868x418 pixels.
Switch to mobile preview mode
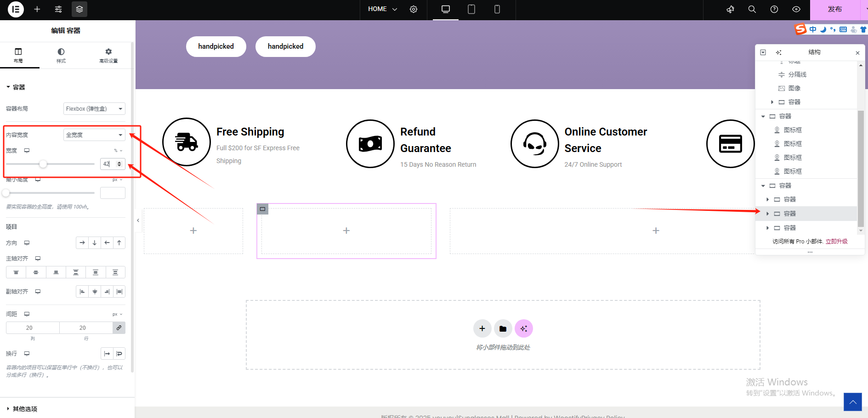coord(497,9)
